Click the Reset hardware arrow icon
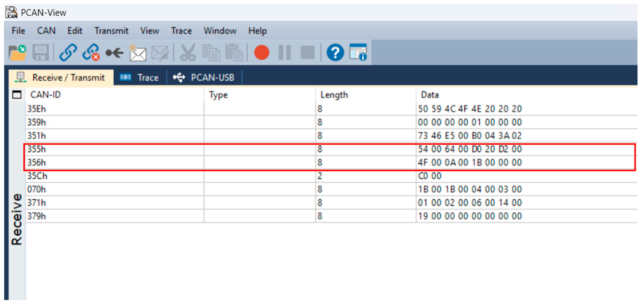The width and height of the screenshot is (644, 305). 114,53
